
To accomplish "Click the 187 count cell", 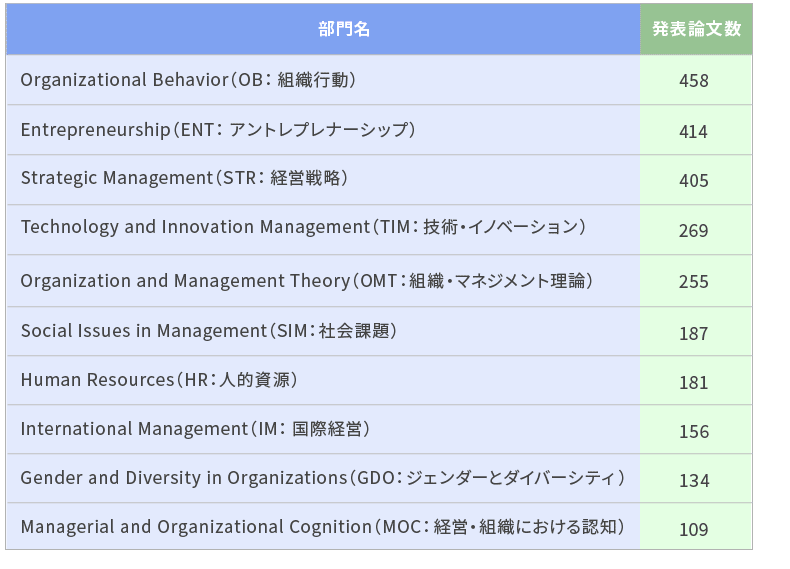I will [x=696, y=332].
